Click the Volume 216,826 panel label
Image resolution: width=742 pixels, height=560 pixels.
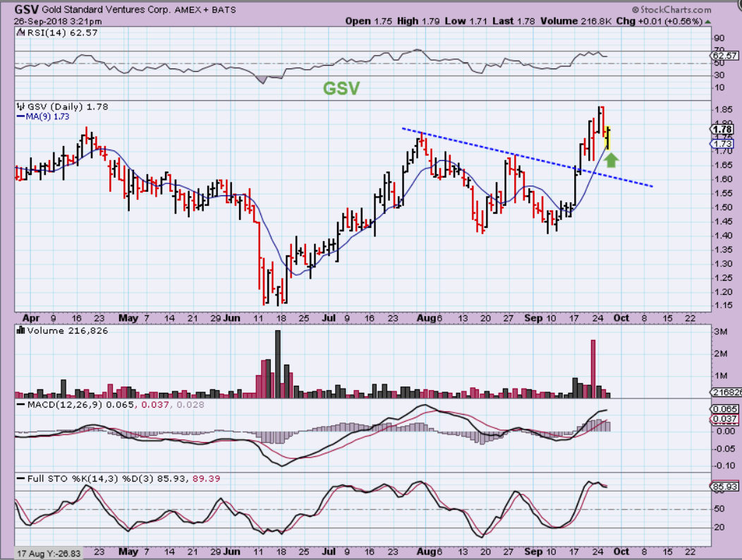point(68,330)
